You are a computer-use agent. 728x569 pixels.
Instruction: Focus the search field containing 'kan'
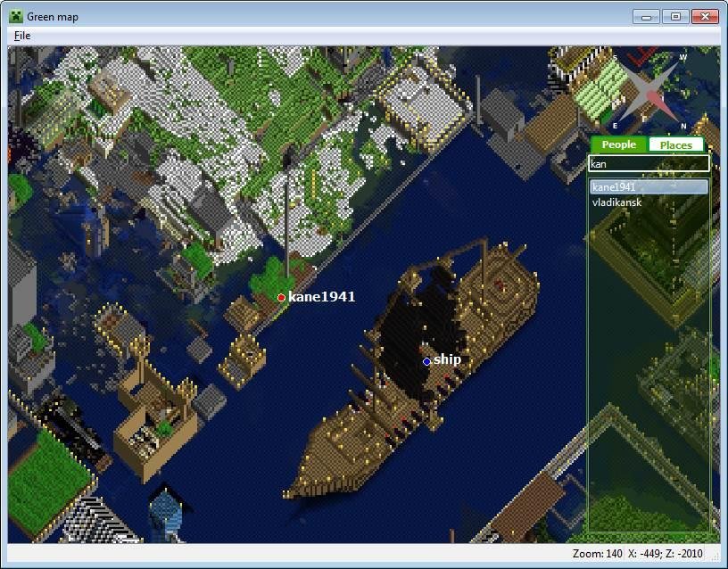[x=649, y=164]
